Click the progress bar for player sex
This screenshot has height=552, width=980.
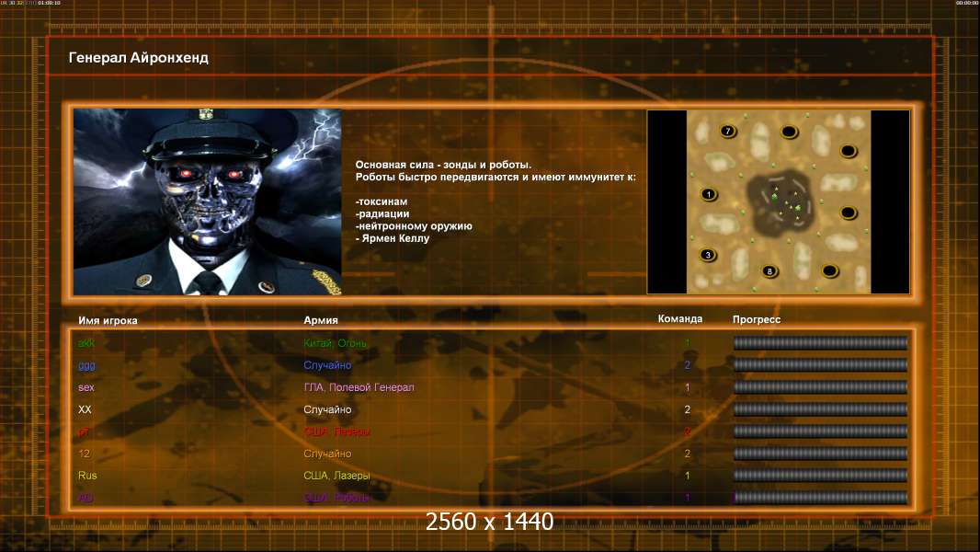click(820, 387)
